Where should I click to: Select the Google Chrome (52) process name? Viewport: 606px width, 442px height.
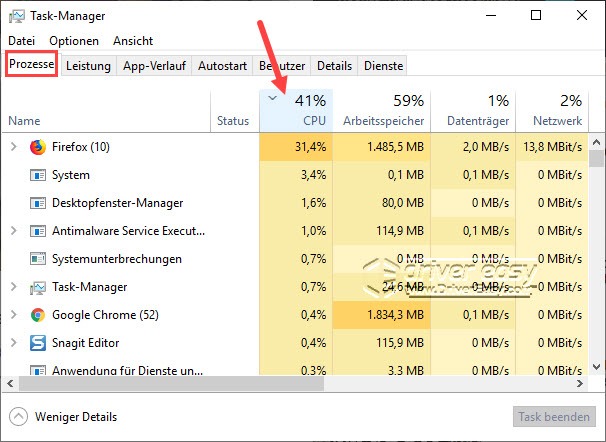(105, 315)
